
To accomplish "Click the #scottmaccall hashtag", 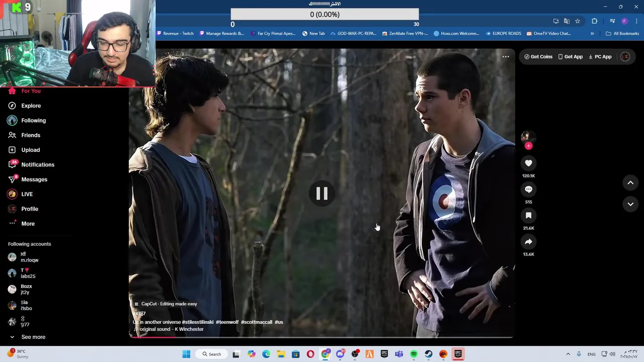I will click(x=257, y=322).
